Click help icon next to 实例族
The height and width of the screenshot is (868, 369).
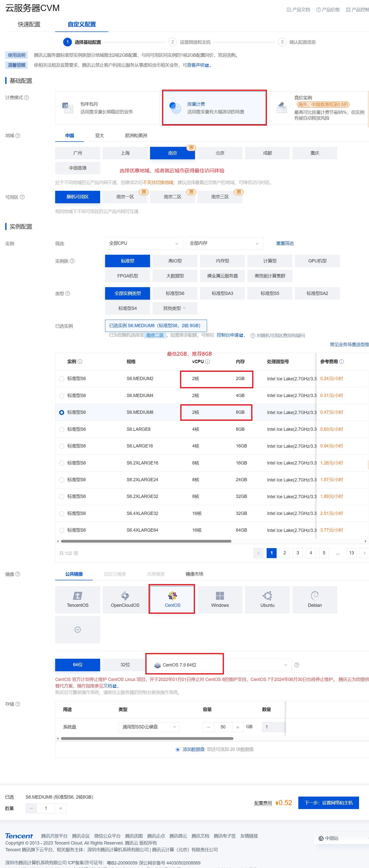click(x=72, y=261)
